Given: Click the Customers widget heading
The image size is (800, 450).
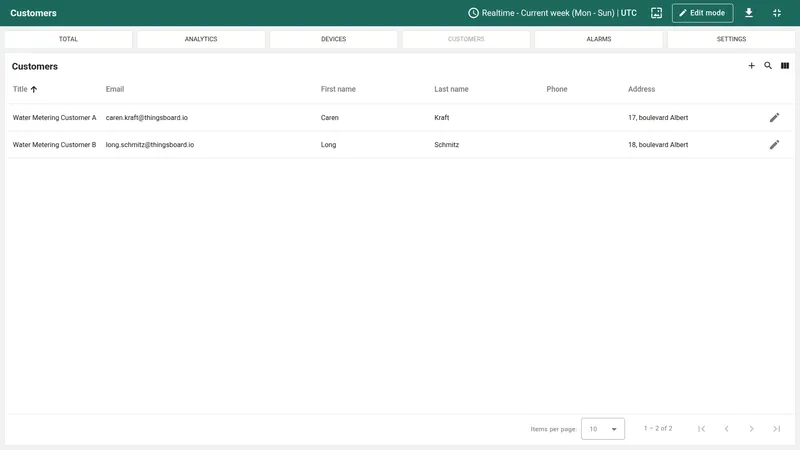Looking at the screenshot, I should (35, 66).
